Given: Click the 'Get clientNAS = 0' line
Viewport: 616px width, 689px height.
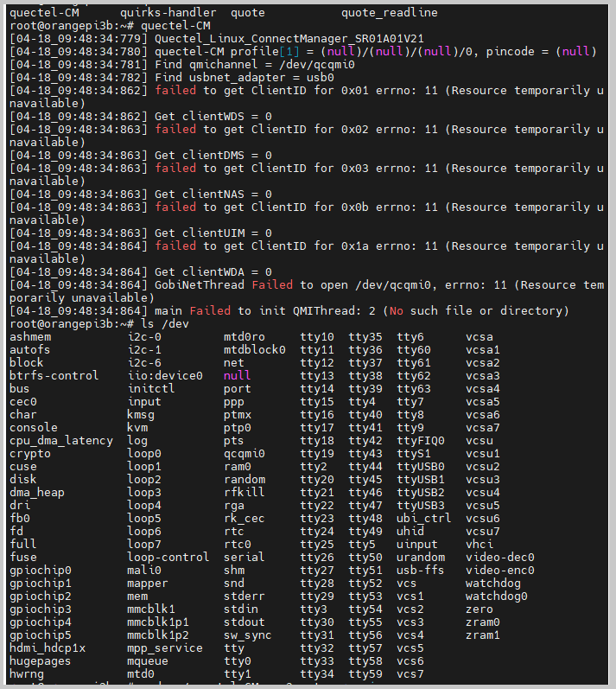Looking at the screenshot, I should [x=213, y=195].
